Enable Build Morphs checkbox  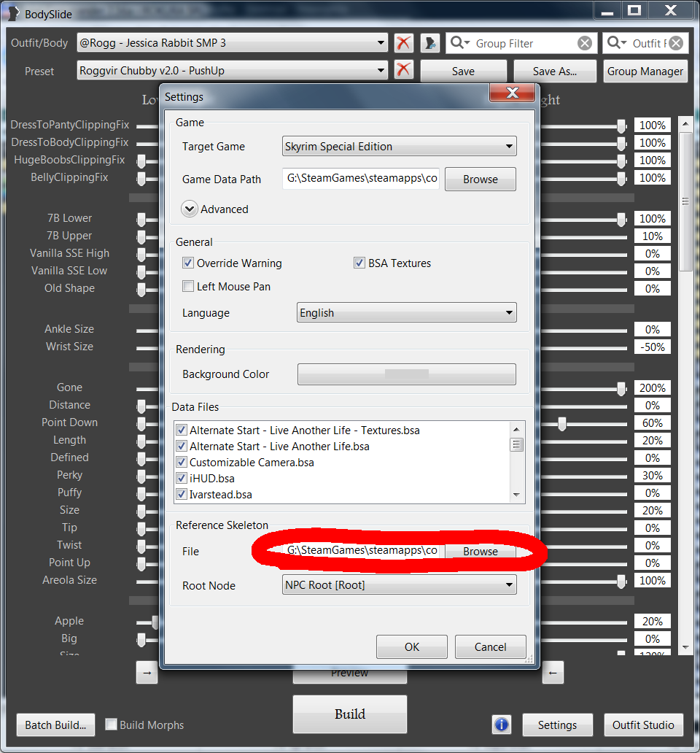pos(111,725)
